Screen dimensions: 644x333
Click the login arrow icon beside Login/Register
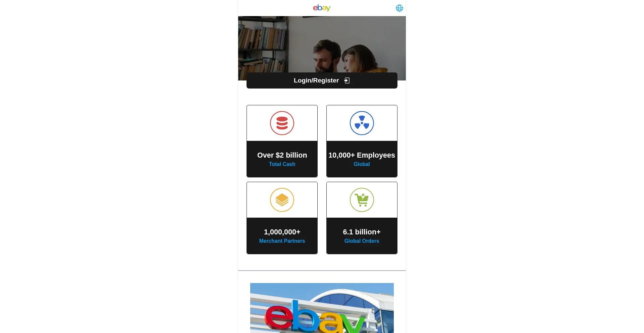(x=347, y=80)
